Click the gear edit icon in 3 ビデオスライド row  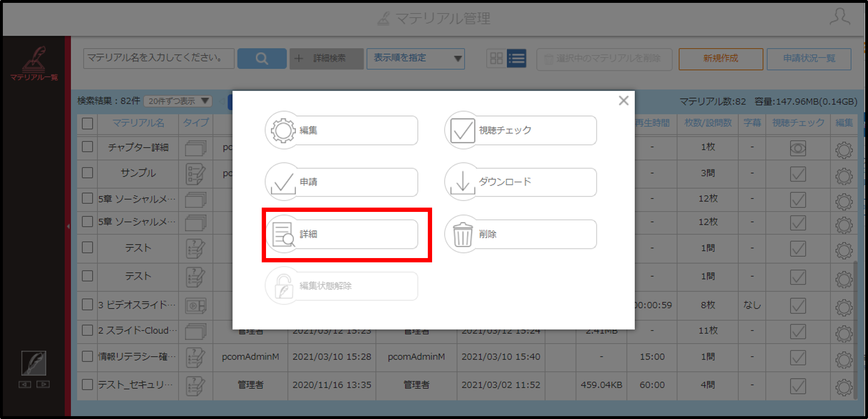pyautogui.click(x=844, y=307)
